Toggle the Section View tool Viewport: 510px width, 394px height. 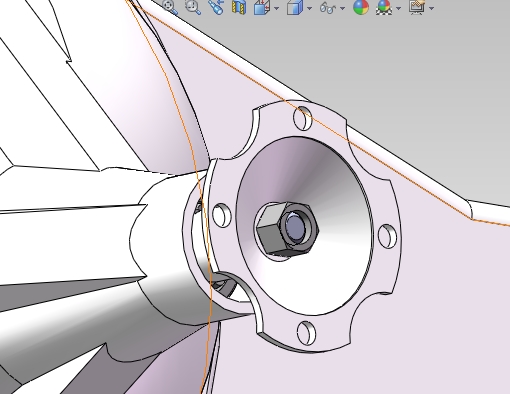[x=239, y=7]
